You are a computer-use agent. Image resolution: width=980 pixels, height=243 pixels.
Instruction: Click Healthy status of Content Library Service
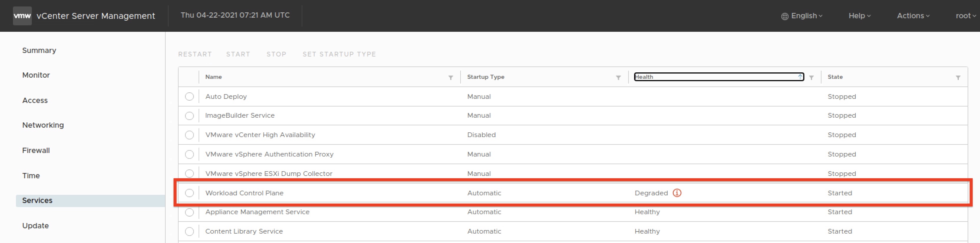coord(647,231)
